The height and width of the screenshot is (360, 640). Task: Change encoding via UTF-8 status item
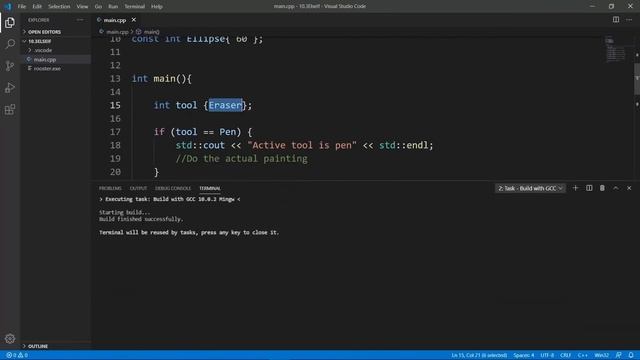(x=547, y=355)
